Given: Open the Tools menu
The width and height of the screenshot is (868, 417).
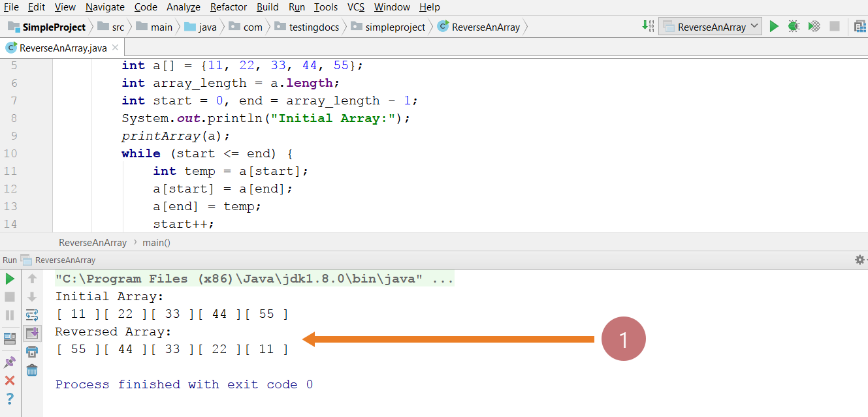Looking at the screenshot, I should coord(326,7).
